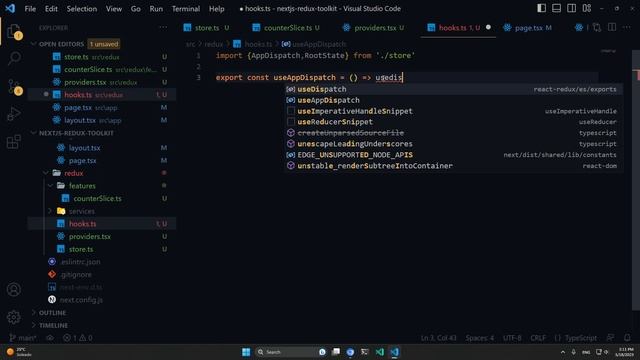Switch to the providers.tsx editor tab
The height and width of the screenshot is (360, 640).
373,28
